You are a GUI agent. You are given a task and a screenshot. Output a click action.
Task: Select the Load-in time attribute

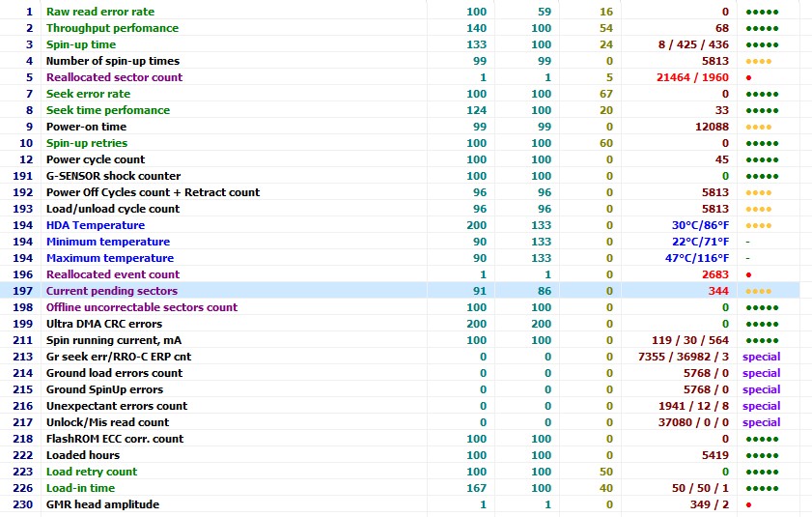(80, 488)
